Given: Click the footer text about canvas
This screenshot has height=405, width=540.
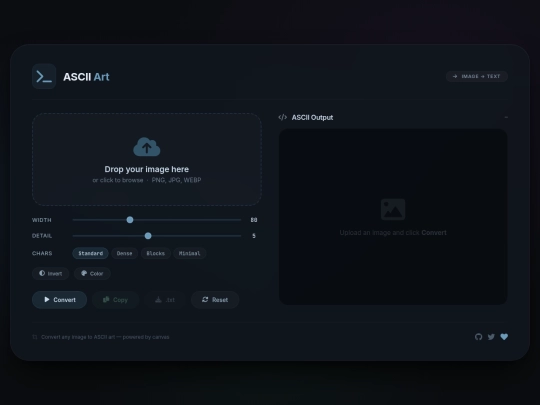Looking at the screenshot, I should tap(105, 337).
